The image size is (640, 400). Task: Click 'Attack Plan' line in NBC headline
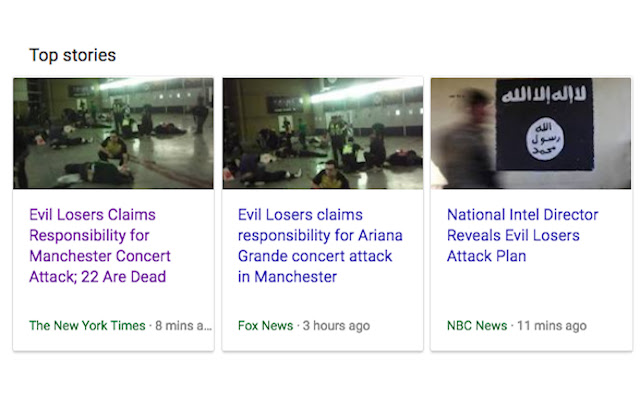point(486,256)
